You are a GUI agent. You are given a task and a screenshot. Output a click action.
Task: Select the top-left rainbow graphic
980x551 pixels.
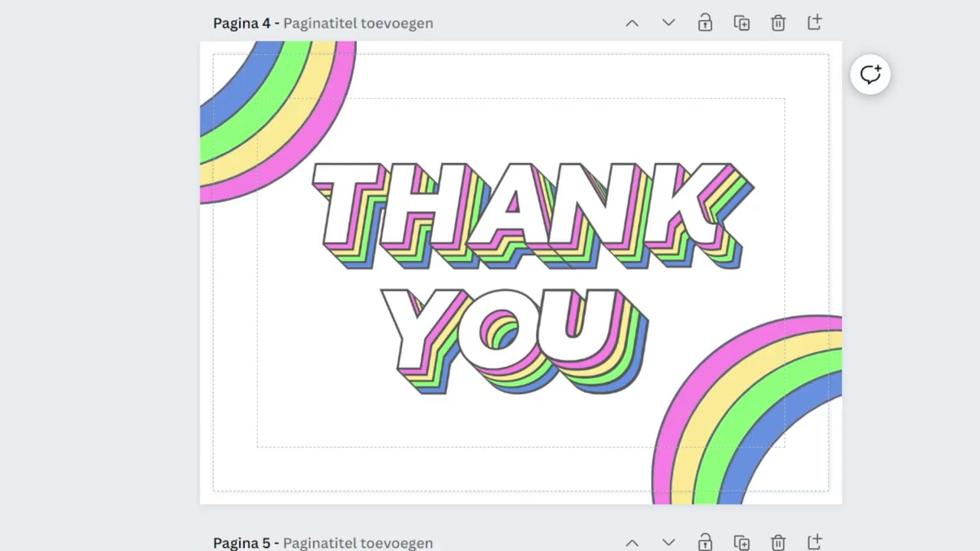tap(278, 122)
